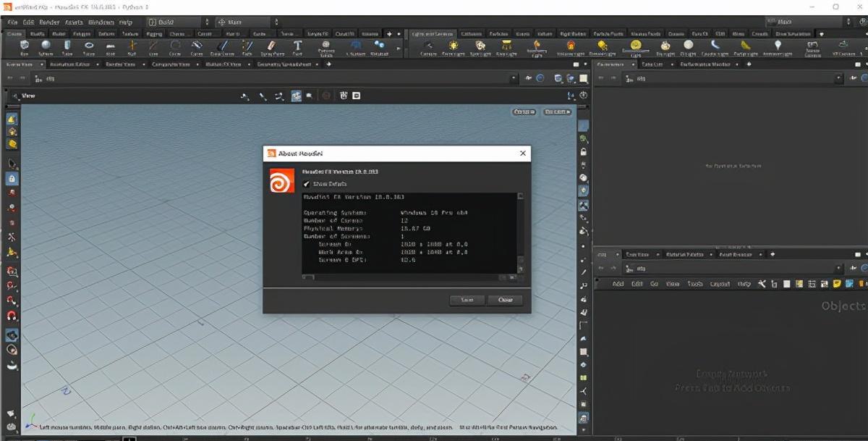Click the obj path field above the viewport

coord(275,78)
